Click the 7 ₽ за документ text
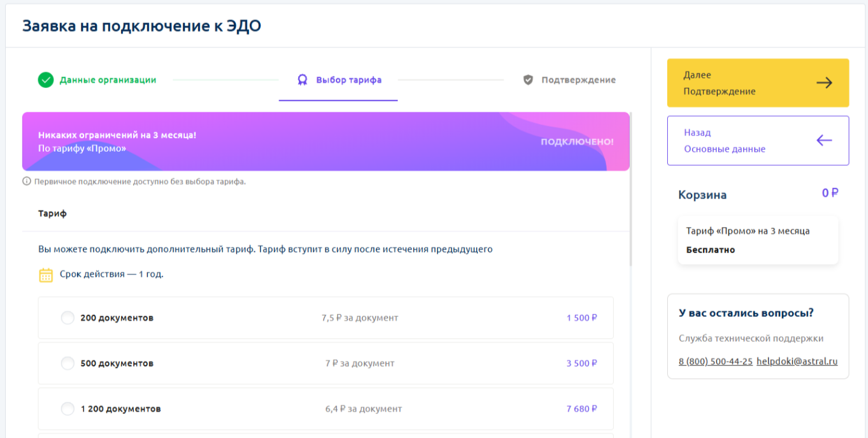The image size is (868, 438). [x=360, y=363]
